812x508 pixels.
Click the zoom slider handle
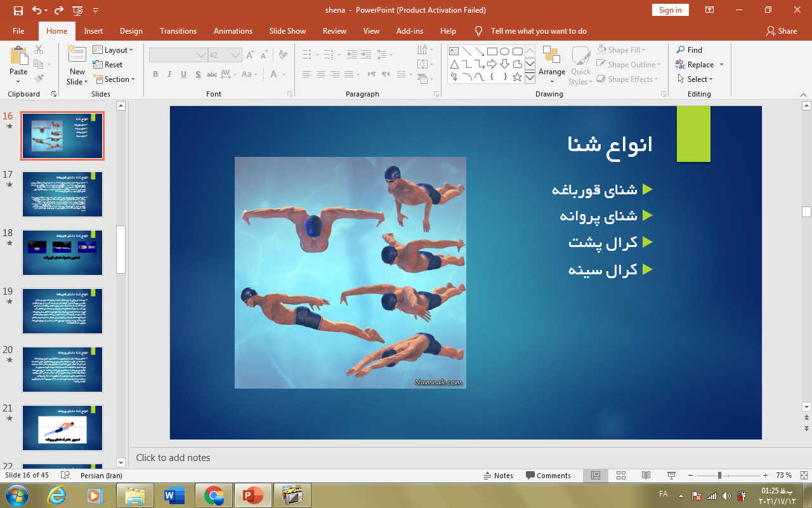tap(719, 476)
